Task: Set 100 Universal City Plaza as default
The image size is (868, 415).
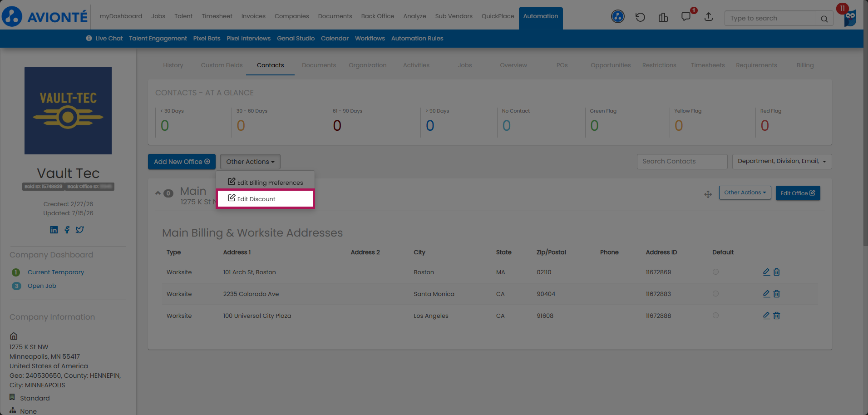Action: [x=715, y=316]
